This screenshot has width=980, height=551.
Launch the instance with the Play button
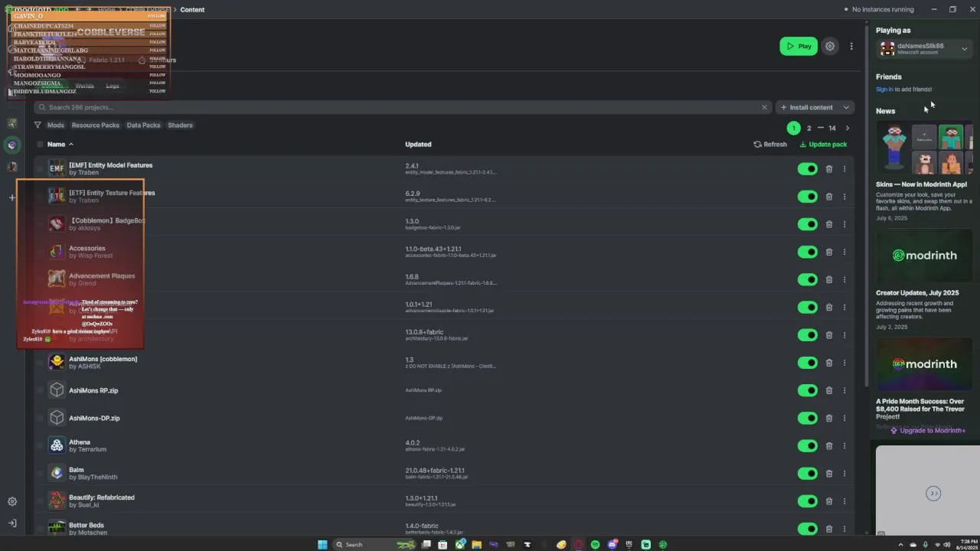pos(799,46)
